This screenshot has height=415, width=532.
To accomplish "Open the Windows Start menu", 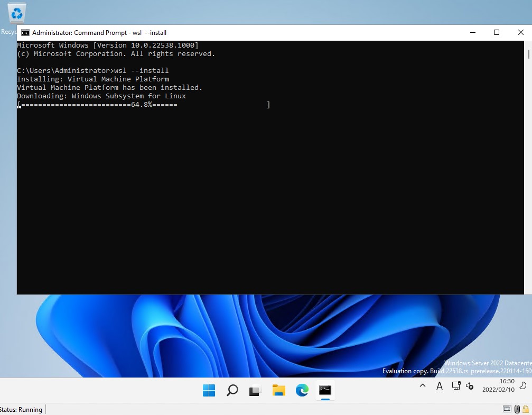I will coord(209,390).
